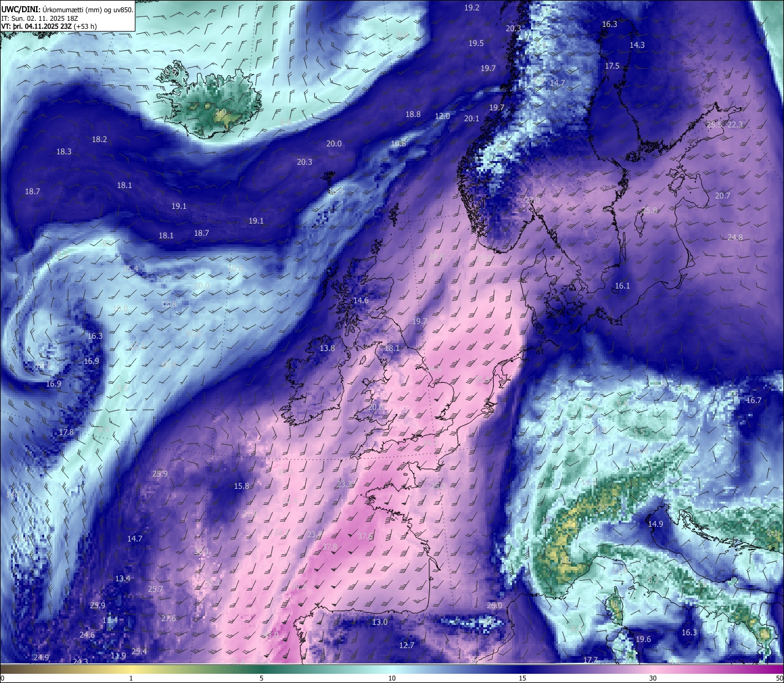Click the colour scale tick labelled 30
The height and width of the screenshot is (683, 784).
coord(653,678)
